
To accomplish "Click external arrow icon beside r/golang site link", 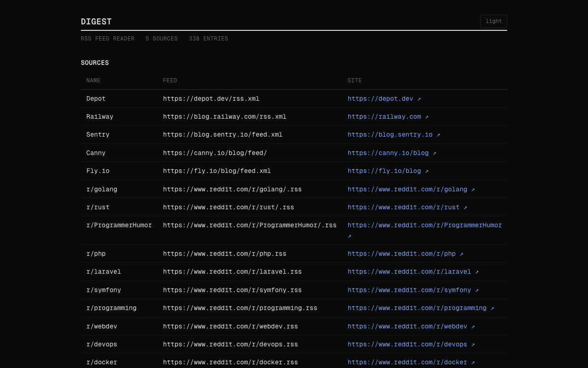I will (473, 190).
